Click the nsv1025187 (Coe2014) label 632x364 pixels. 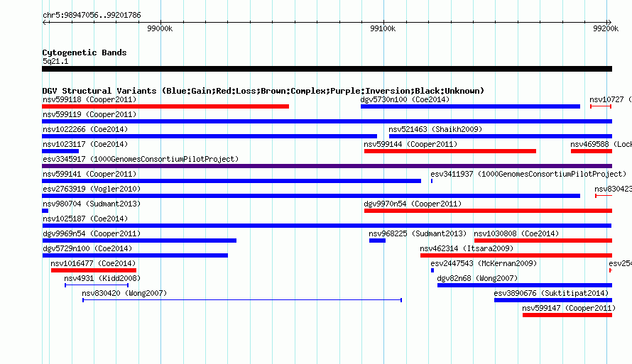(85, 219)
